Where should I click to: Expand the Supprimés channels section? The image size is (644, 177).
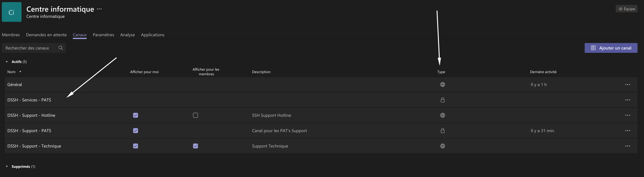click(7, 166)
